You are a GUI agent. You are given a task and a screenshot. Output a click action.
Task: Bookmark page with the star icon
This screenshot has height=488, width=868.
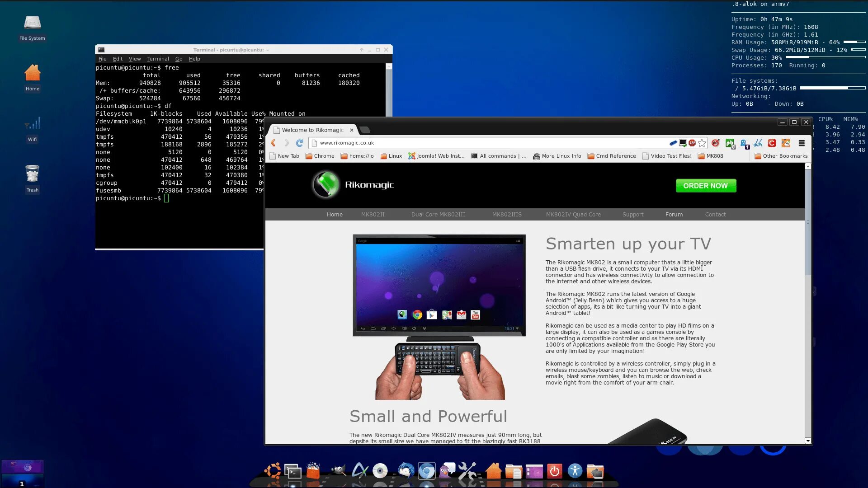point(702,143)
